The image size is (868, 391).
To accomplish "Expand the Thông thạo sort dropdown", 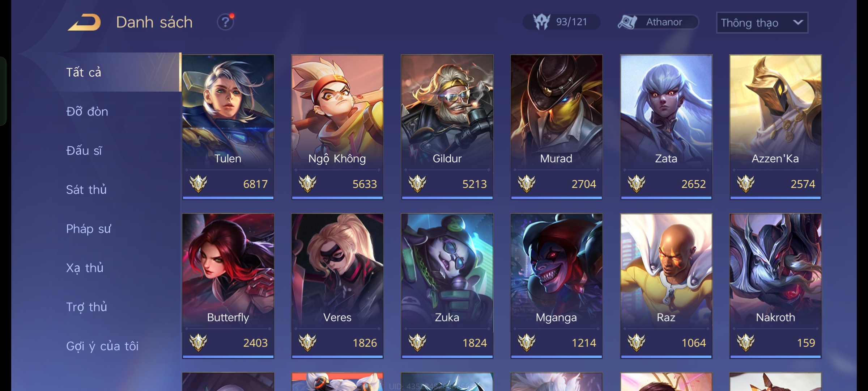I will [762, 23].
